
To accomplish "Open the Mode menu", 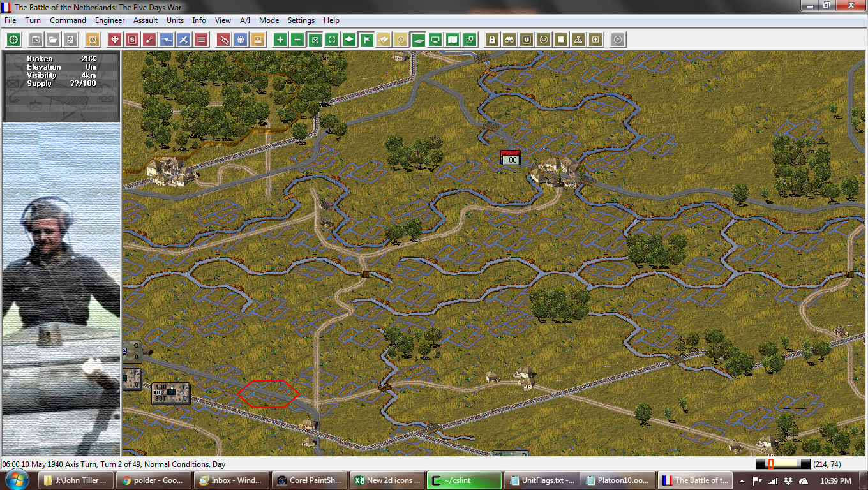I will point(269,20).
